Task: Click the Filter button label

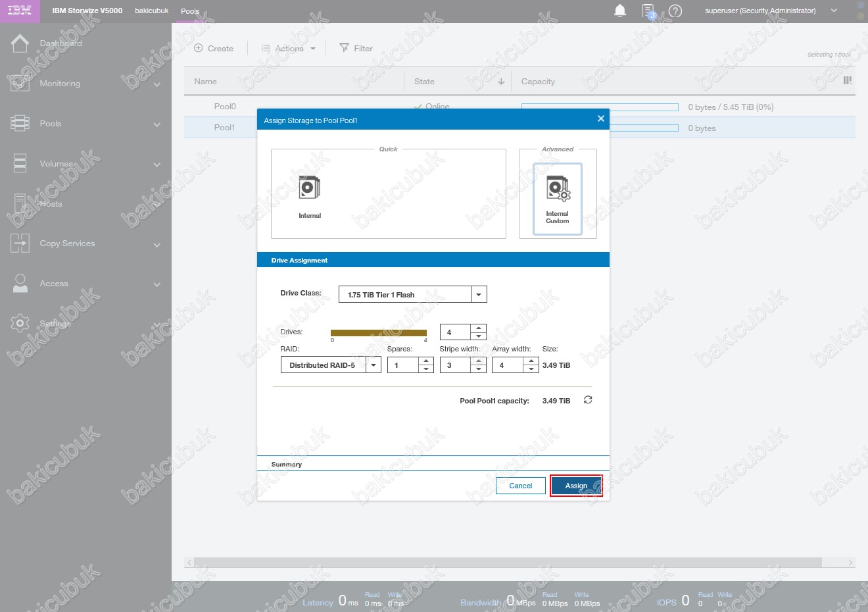Action: click(x=363, y=49)
